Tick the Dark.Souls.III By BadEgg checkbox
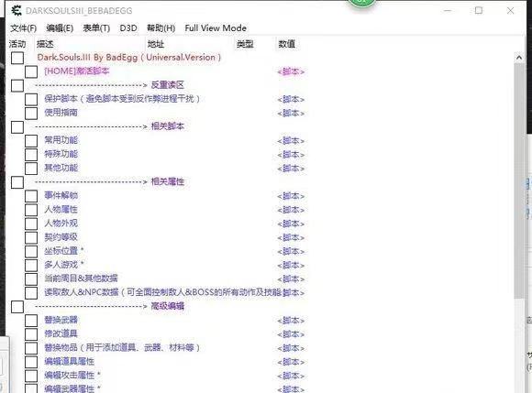This screenshot has height=393, width=532. pos(17,58)
